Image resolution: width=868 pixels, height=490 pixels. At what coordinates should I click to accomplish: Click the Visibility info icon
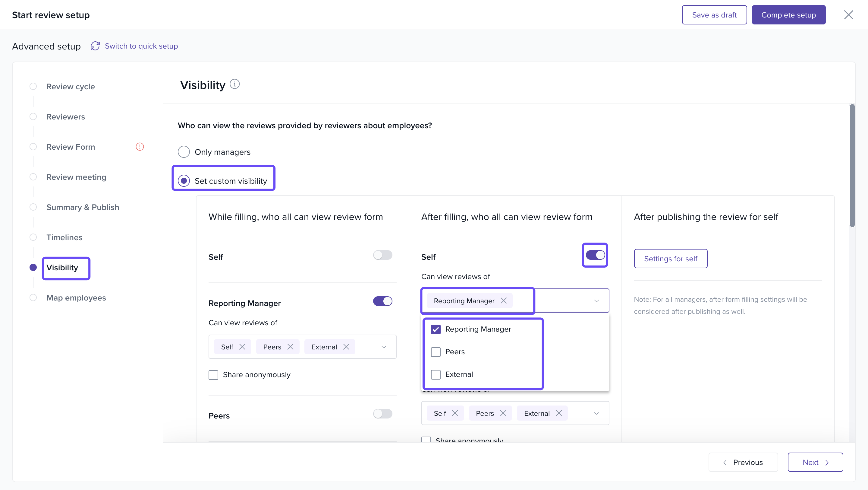(234, 84)
